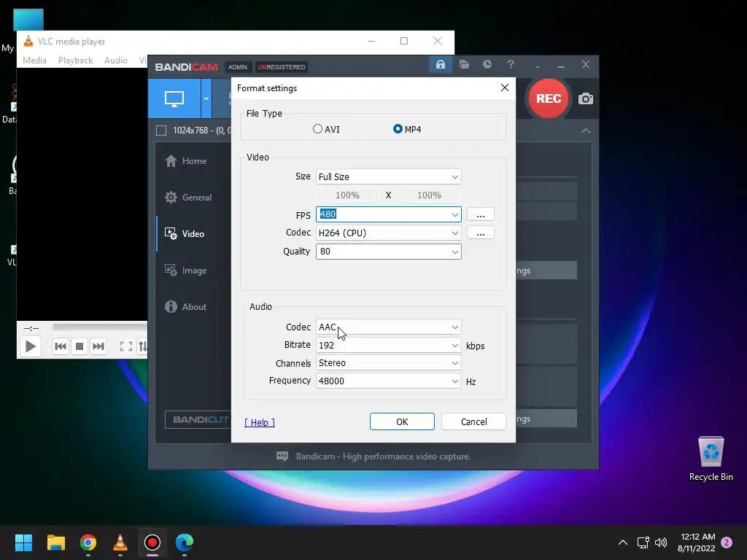The height and width of the screenshot is (560, 747).
Task: Open the Media menu in VLC
Action: [x=34, y=61]
